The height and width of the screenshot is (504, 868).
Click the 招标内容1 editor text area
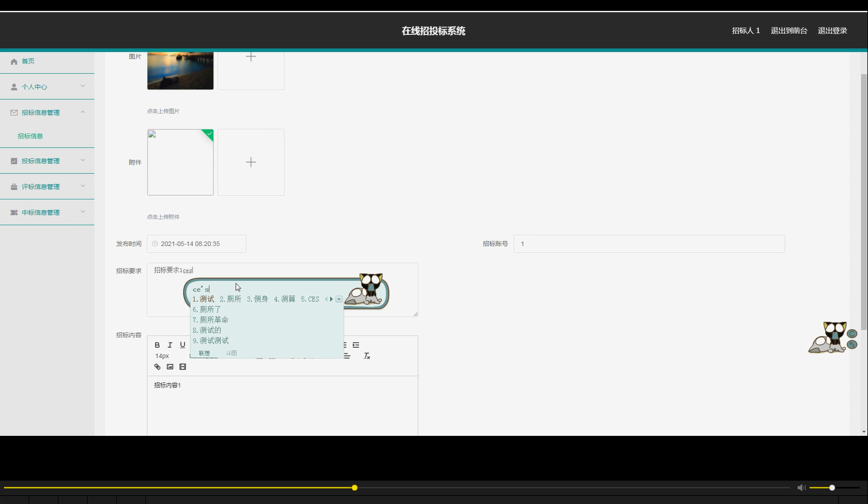pyautogui.click(x=282, y=405)
